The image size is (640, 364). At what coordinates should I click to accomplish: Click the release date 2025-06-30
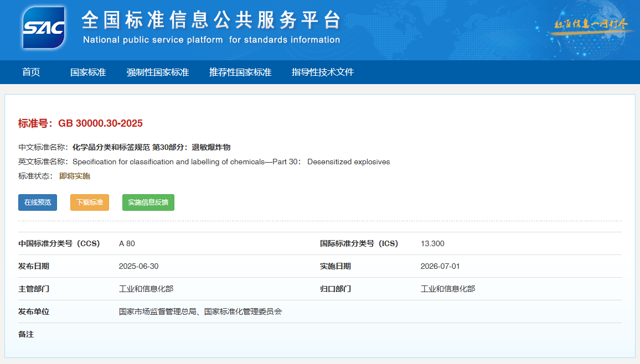[x=138, y=266]
